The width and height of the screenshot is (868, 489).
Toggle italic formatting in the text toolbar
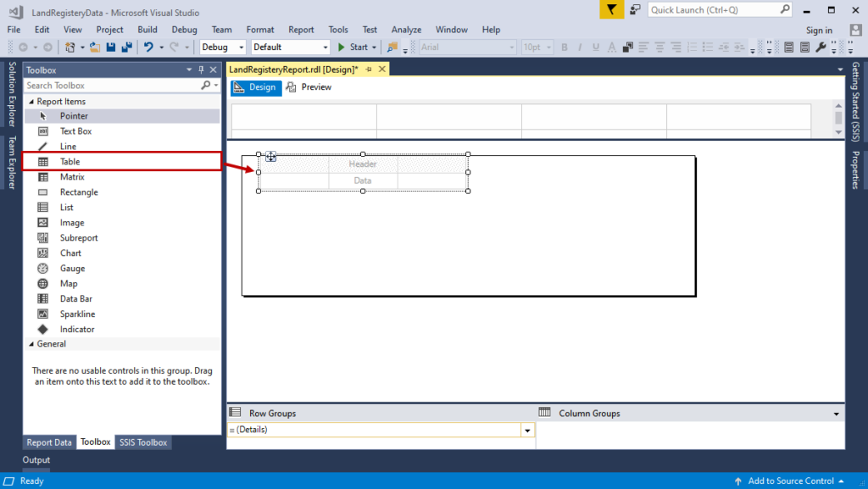(x=579, y=47)
